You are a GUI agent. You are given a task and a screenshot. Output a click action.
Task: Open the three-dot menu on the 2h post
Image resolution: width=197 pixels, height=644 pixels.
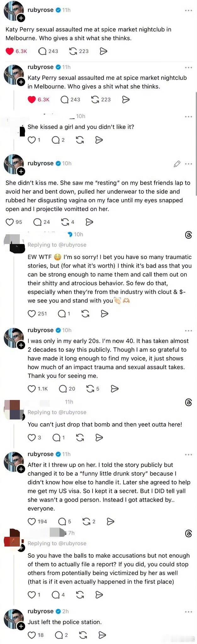189,612
